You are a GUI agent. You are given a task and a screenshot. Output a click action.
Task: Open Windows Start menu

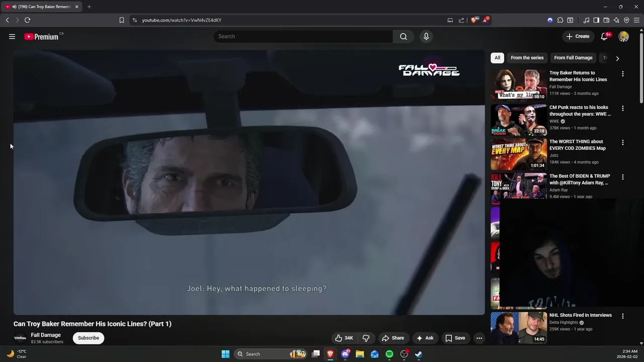(x=225, y=354)
